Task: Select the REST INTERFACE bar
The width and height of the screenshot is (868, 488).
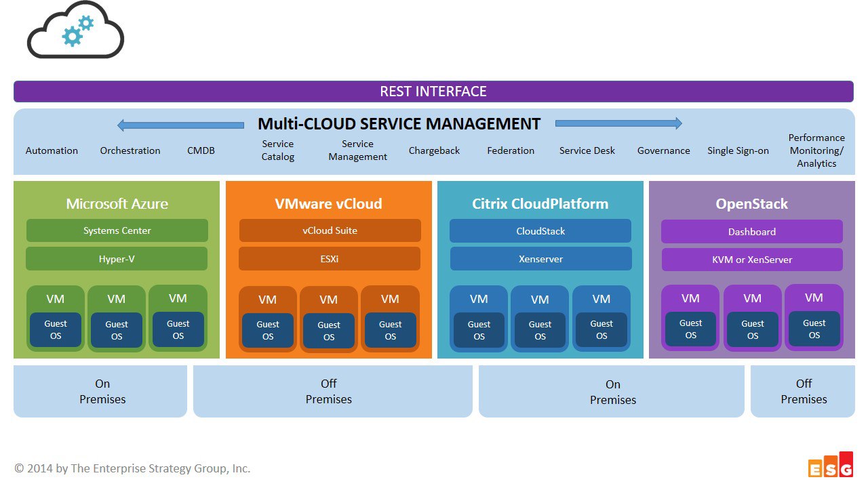Action: 433,91
